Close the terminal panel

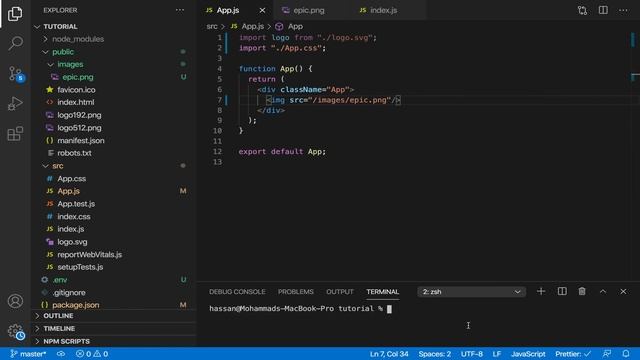coord(623,291)
